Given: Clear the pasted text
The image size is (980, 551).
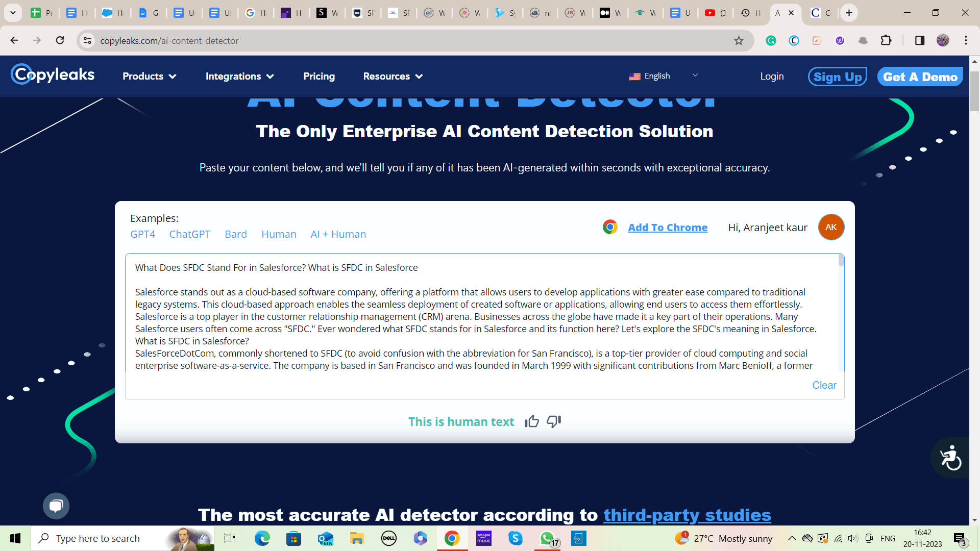Looking at the screenshot, I should click(x=824, y=385).
